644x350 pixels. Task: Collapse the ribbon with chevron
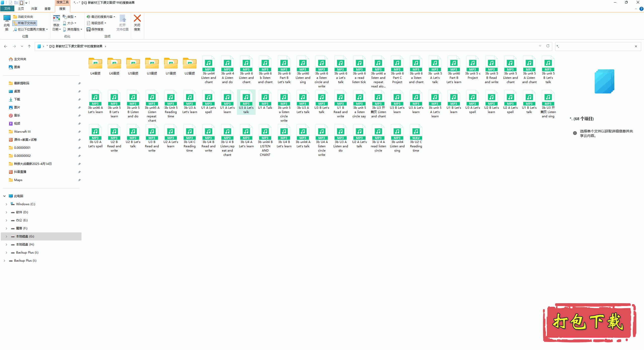636,9
